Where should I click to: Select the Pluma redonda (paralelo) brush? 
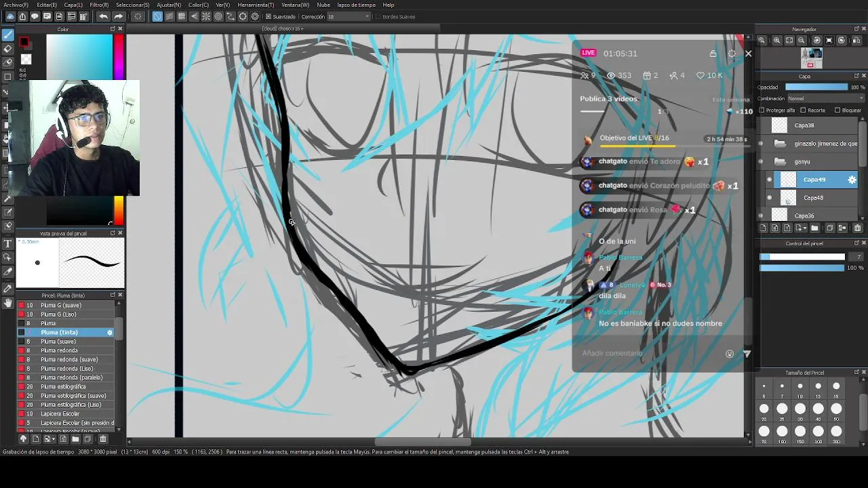point(66,378)
